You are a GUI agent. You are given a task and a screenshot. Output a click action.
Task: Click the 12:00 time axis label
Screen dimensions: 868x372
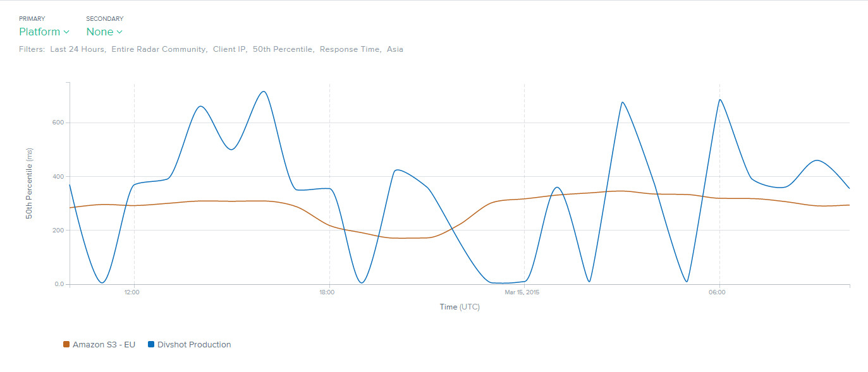click(x=132, y=292)
